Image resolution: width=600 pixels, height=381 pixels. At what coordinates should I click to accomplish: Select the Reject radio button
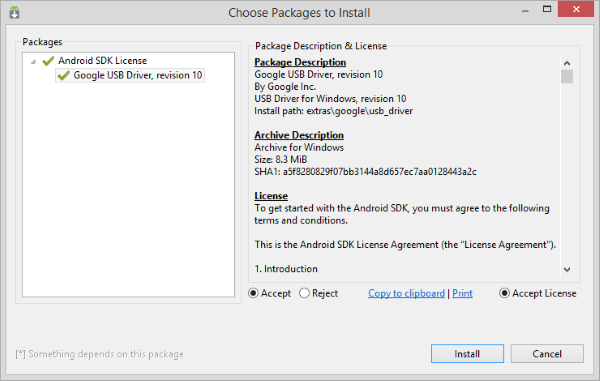tap(304, 293)
